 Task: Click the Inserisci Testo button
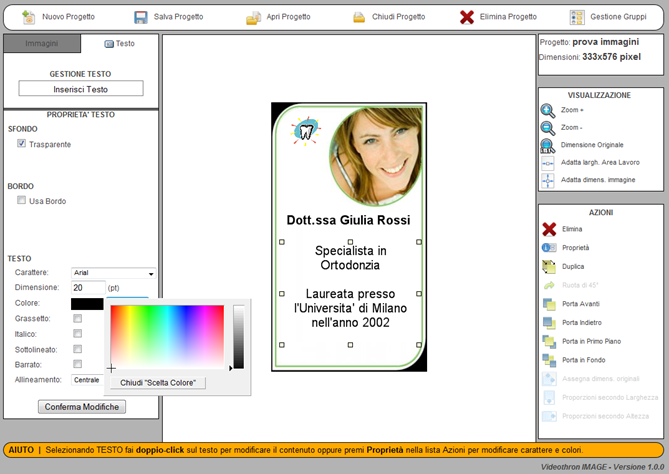point(81,89)
